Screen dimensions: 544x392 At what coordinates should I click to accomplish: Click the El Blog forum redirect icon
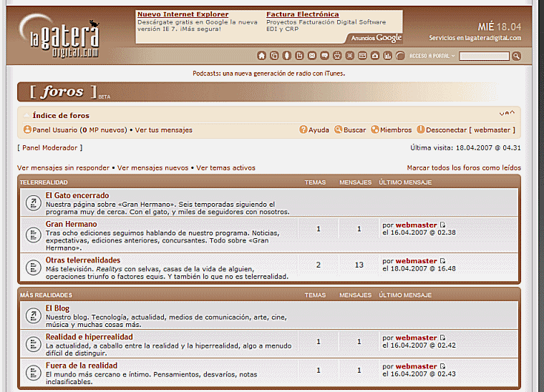(33, 315)
